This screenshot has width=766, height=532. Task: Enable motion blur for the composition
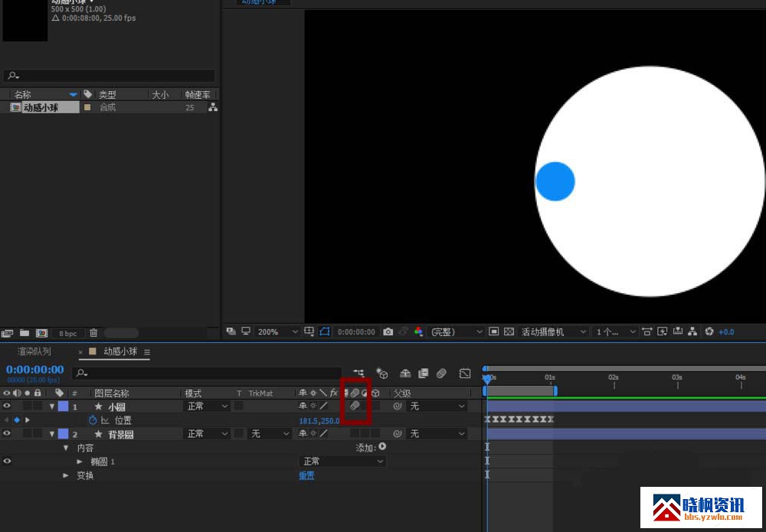point(442,374)
